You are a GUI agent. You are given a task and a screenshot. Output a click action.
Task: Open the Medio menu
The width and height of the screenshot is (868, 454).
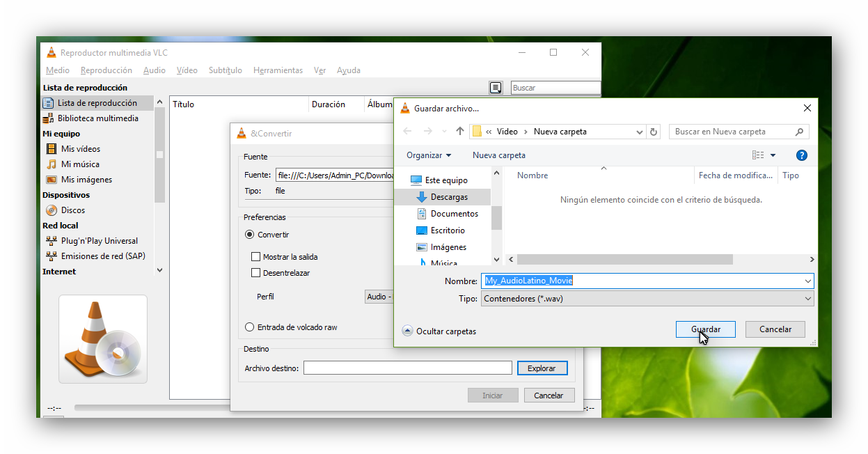click(58, 70)
